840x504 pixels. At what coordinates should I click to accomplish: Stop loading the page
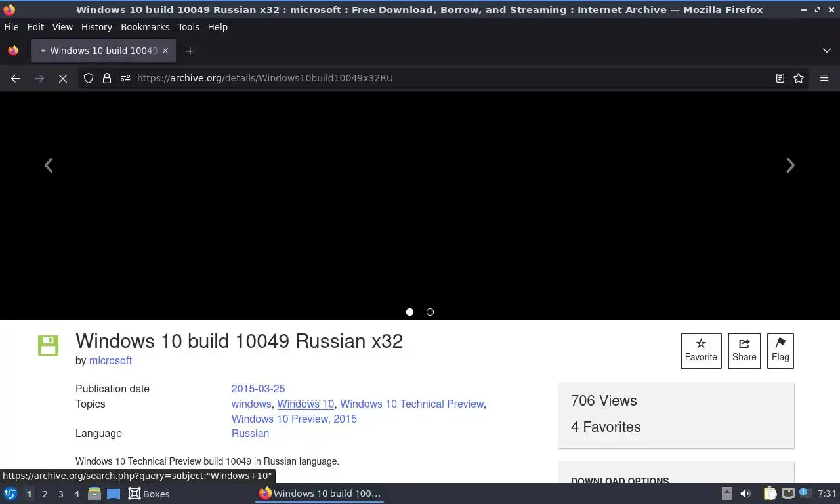click(x=63, y=78)
